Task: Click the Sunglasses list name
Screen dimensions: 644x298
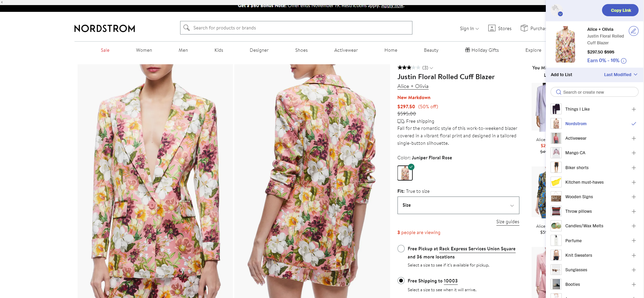Action: (576, 270)
